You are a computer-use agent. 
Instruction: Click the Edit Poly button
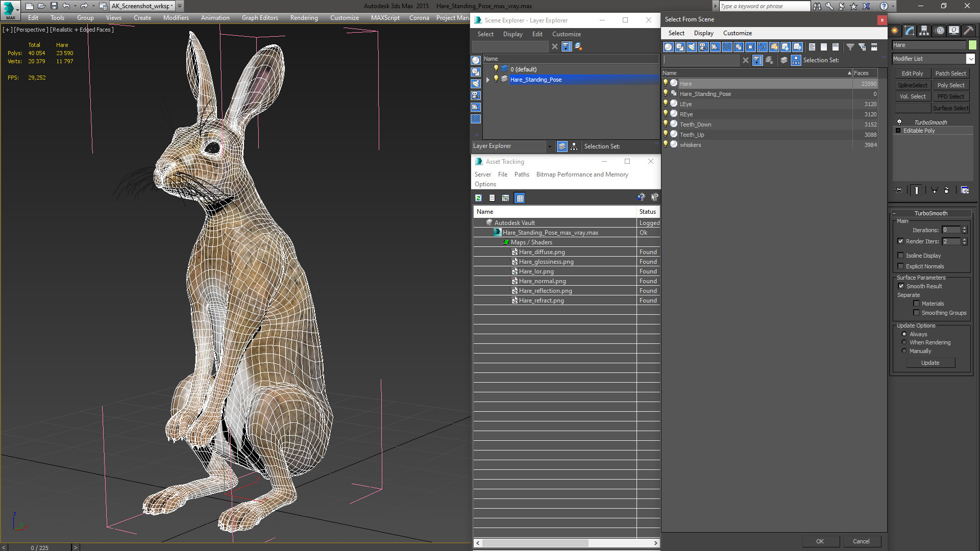pos(912,73)
